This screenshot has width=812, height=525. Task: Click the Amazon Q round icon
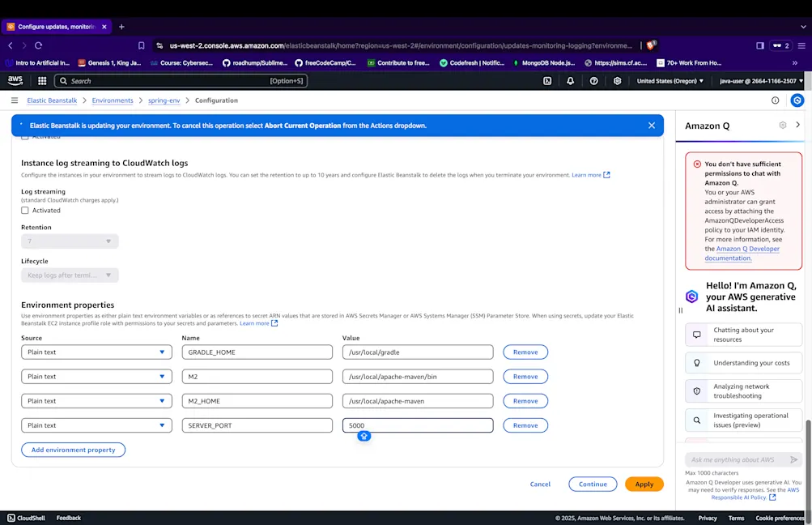click(x=797, y=100)
